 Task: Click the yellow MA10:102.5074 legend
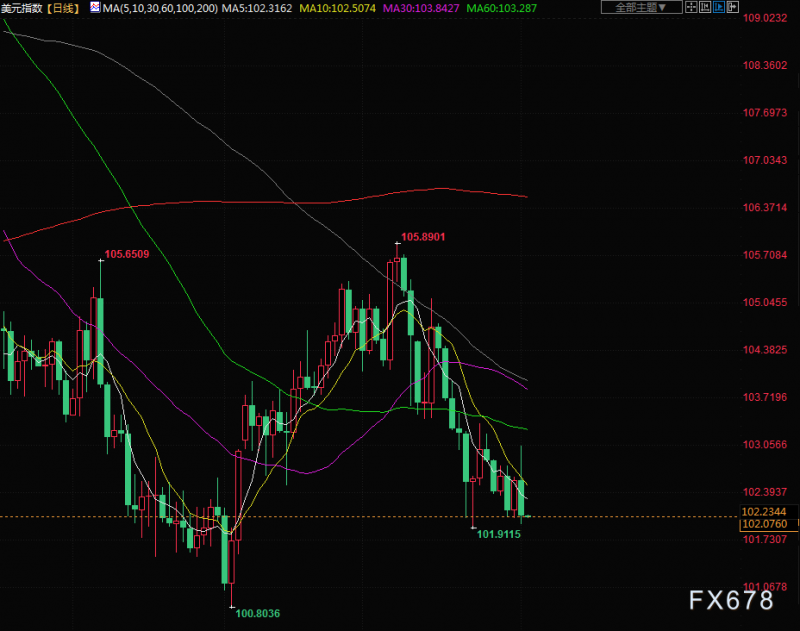coord(337,8)
